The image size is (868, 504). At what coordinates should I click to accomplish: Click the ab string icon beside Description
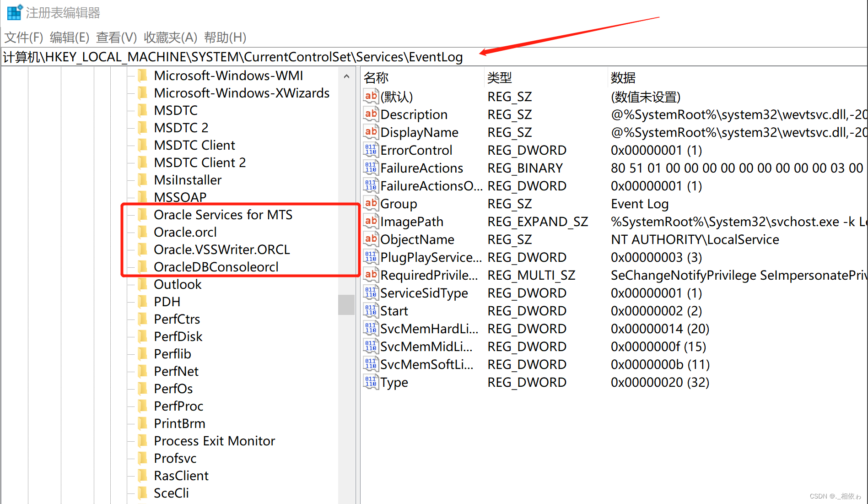tap(371, 114)
